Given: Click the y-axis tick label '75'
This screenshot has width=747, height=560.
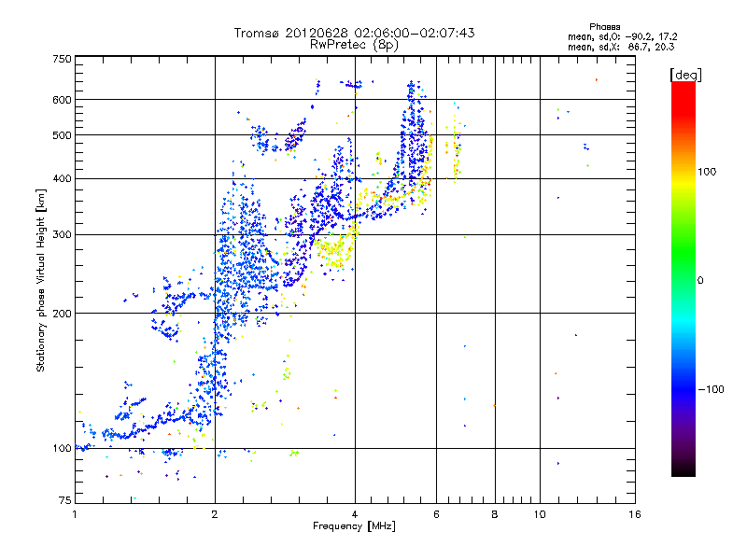Looking at the screenshot, I should (x=65, y=500).
